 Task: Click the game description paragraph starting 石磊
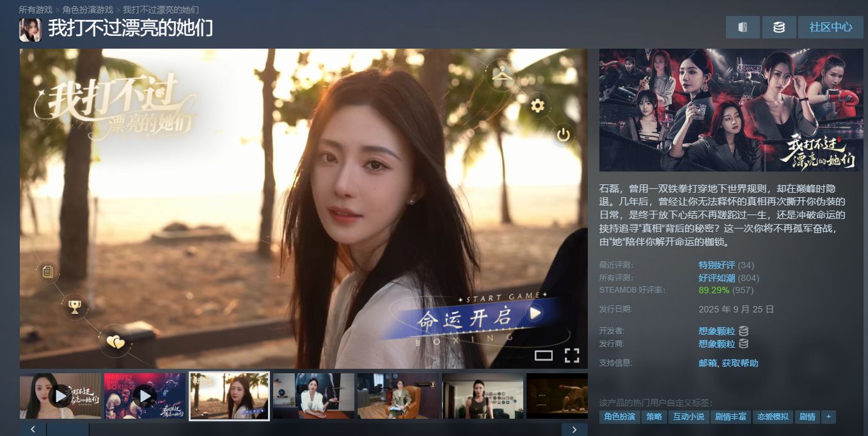[x=723, y=216]
